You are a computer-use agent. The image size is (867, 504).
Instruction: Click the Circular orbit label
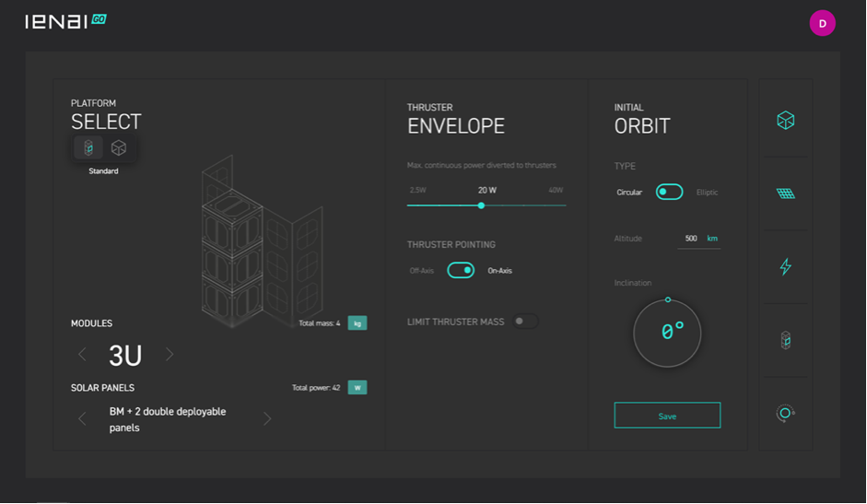(x=629, y=193)
